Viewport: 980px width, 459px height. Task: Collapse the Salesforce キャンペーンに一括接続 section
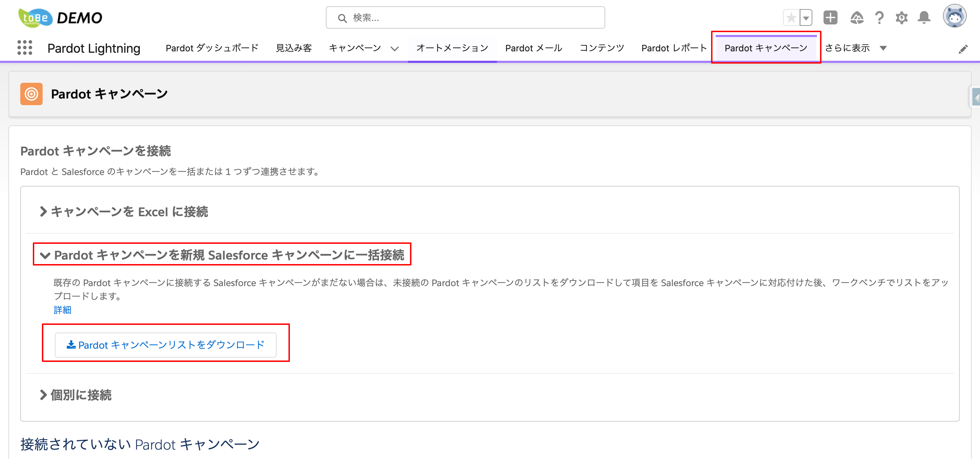[x=222, y=255]
